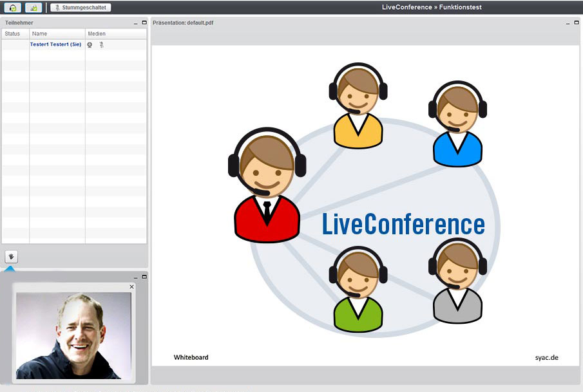This screenshot has height=392, width=583.
Task: Sort by the Medien column header
Action: tap(116, 33)
